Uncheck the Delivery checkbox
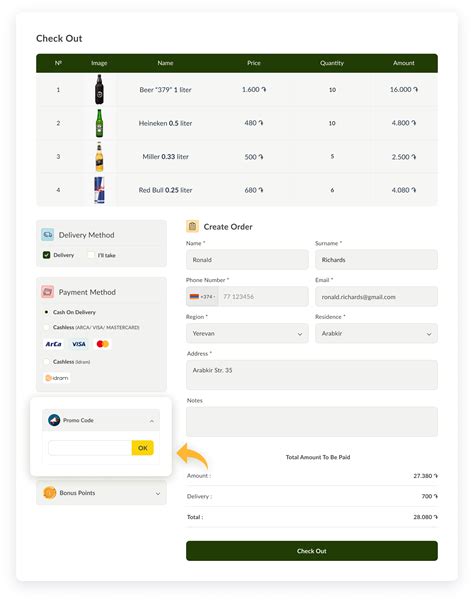 coord(47,255)
